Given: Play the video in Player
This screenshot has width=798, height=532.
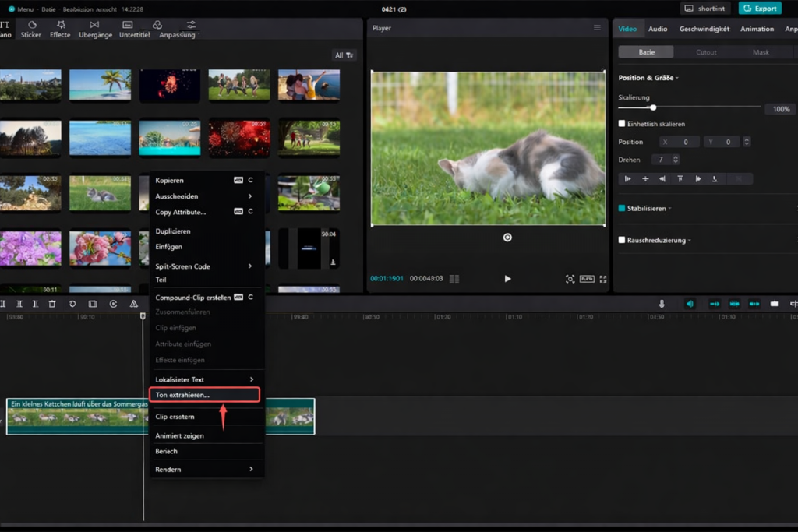Looking at the screenshot, I should [x=507, y=279].
